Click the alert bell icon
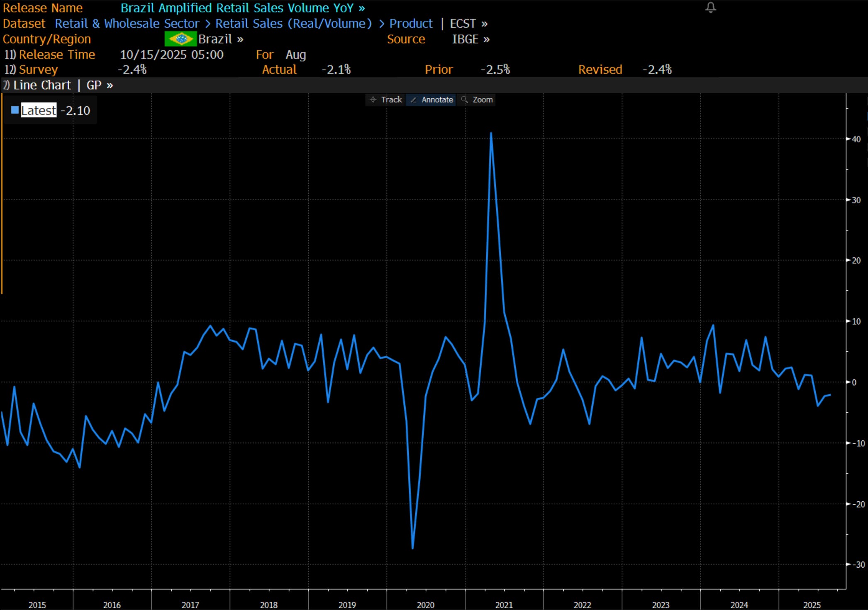The height and width of the screenshot is (610, 868). point(710,7)
